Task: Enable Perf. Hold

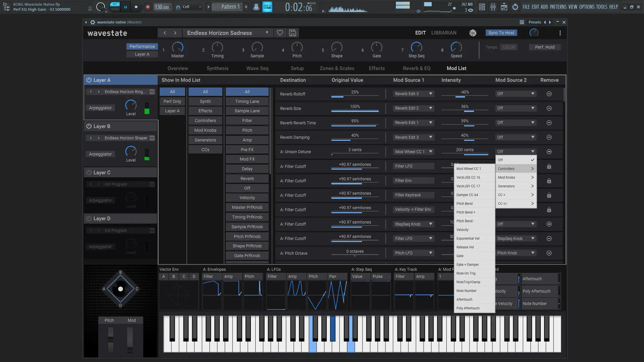Action: [x=544, y=47]
